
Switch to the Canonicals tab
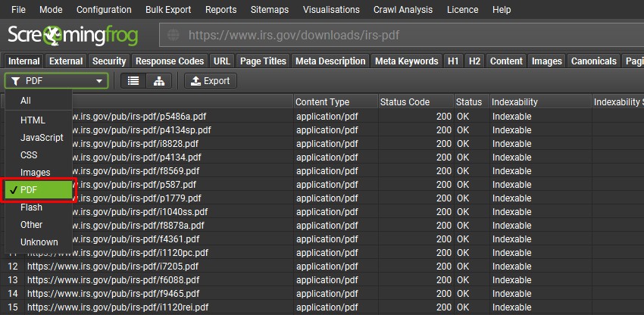click(x=593, y=61)
